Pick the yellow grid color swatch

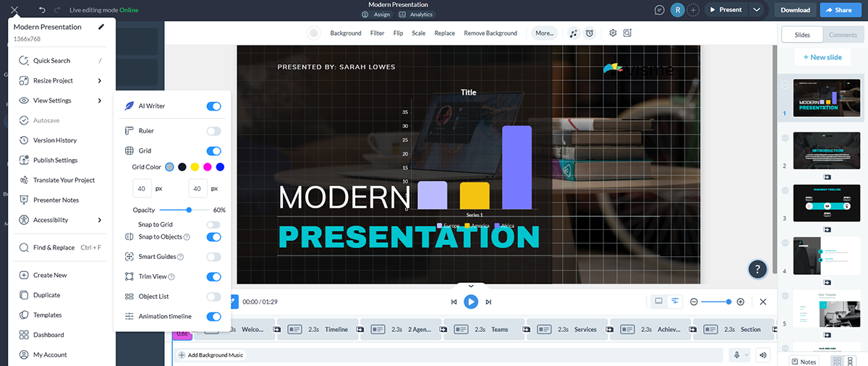tap(195, 167)
